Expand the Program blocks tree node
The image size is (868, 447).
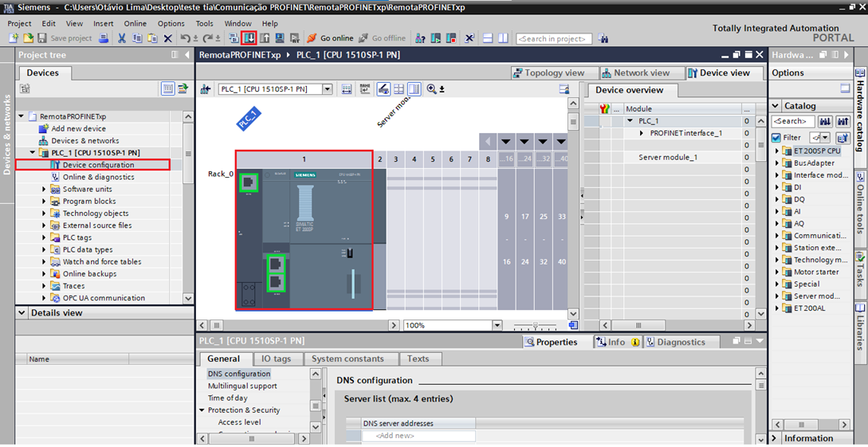pyautogui.click(x=45, y=202)
